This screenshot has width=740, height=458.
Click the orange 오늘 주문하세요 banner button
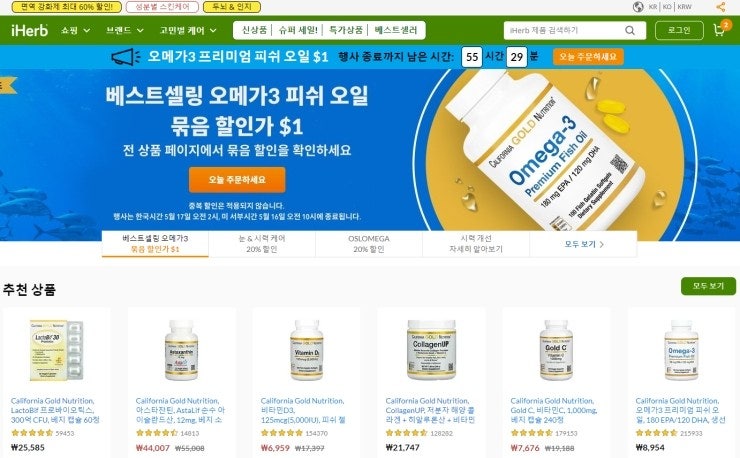[237, 180]
